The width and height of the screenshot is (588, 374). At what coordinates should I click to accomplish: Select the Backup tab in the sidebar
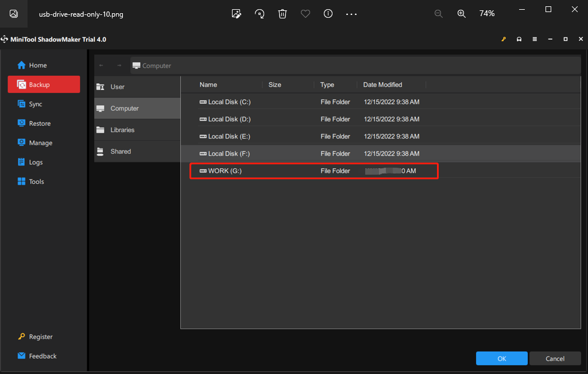click(x=44, y=84)
